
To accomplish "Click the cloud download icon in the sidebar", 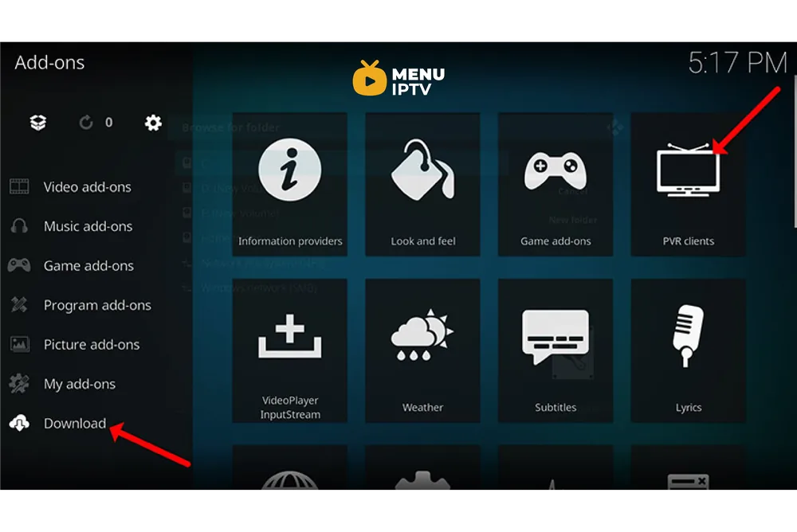I will click(19, 423).
